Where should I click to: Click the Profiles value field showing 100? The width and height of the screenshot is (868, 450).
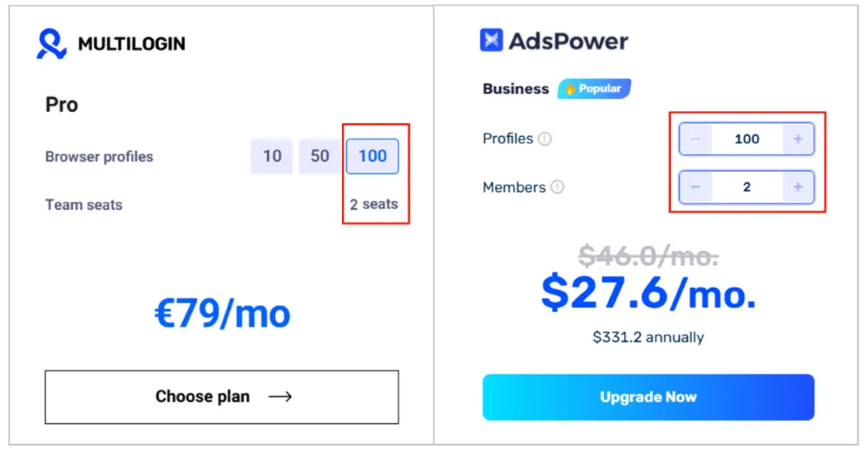[746, 139]
